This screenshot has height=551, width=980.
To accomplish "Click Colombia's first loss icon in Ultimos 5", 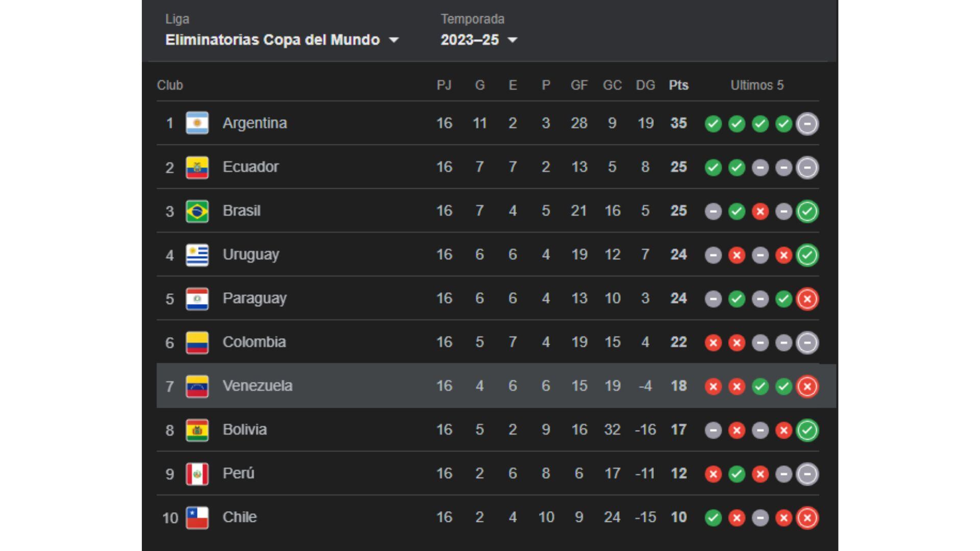I will (x=713, y=342).
